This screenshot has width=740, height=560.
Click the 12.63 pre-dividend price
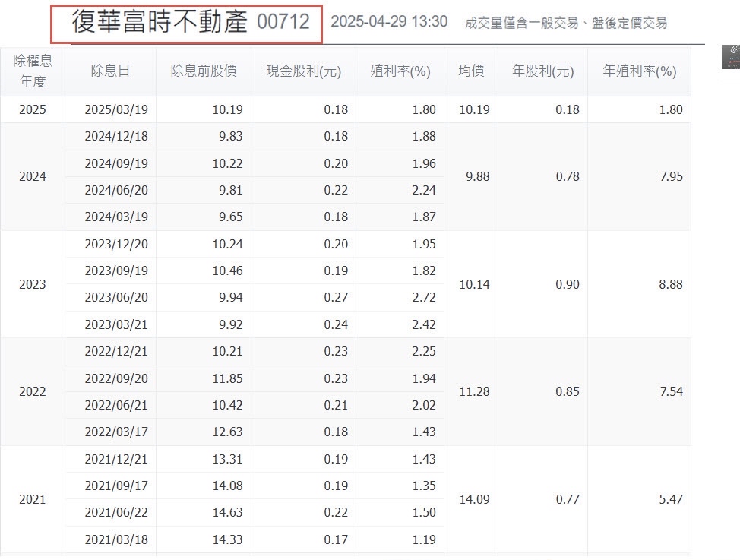227,432
